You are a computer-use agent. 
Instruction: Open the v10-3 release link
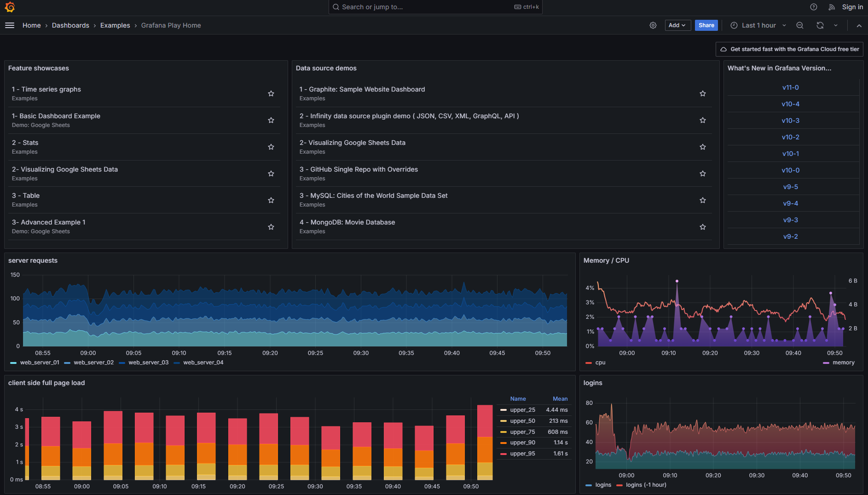point(790,121)
